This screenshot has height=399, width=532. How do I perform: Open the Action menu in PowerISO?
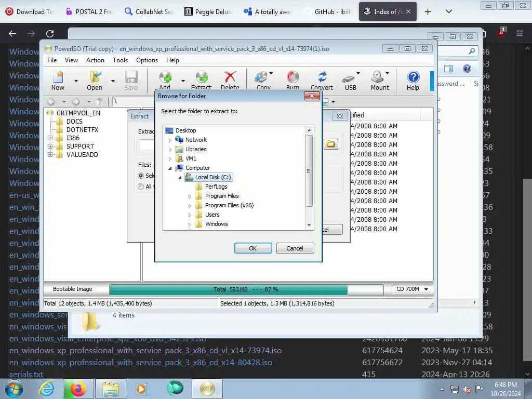(x=95, y=60)
